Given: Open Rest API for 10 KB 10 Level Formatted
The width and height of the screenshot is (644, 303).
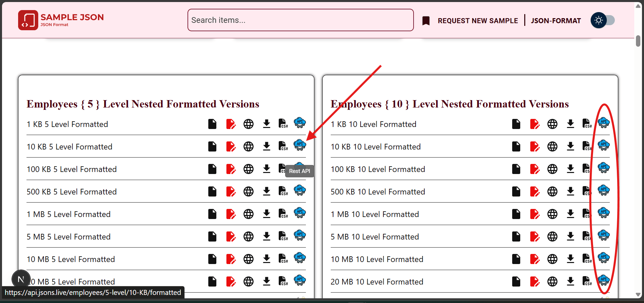Looking at the screenshot, I should 604,145.
